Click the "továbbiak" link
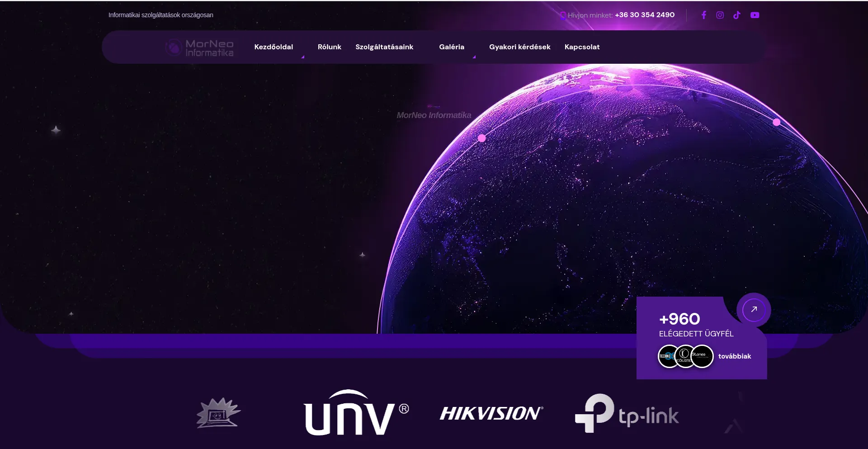The image size is (868, 449). 734,356
